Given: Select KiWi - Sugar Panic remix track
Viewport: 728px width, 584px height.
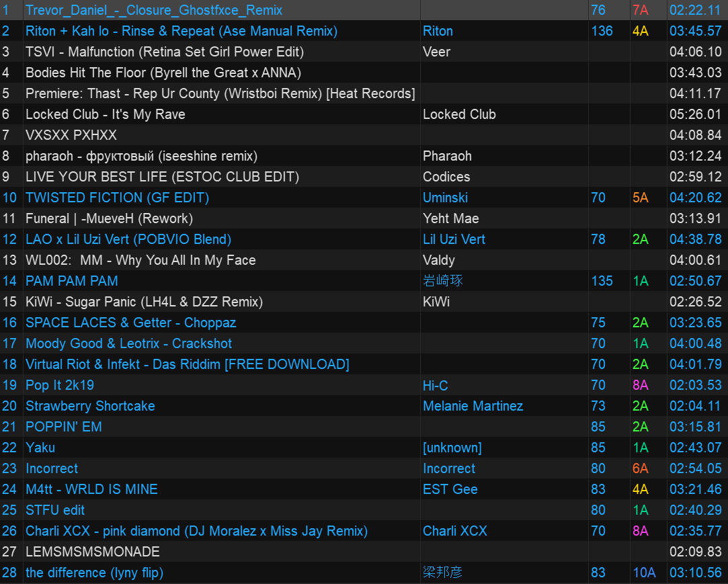Looking at the screenshot, I should point(144,302).
